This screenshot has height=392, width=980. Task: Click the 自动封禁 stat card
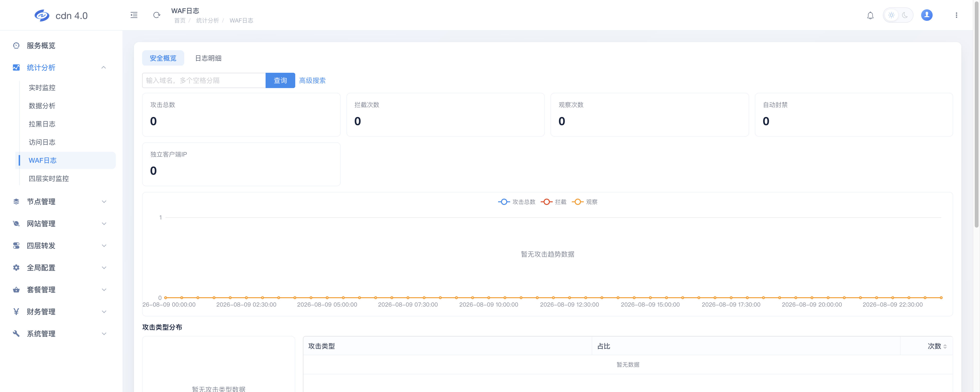(x=854, y=115)
